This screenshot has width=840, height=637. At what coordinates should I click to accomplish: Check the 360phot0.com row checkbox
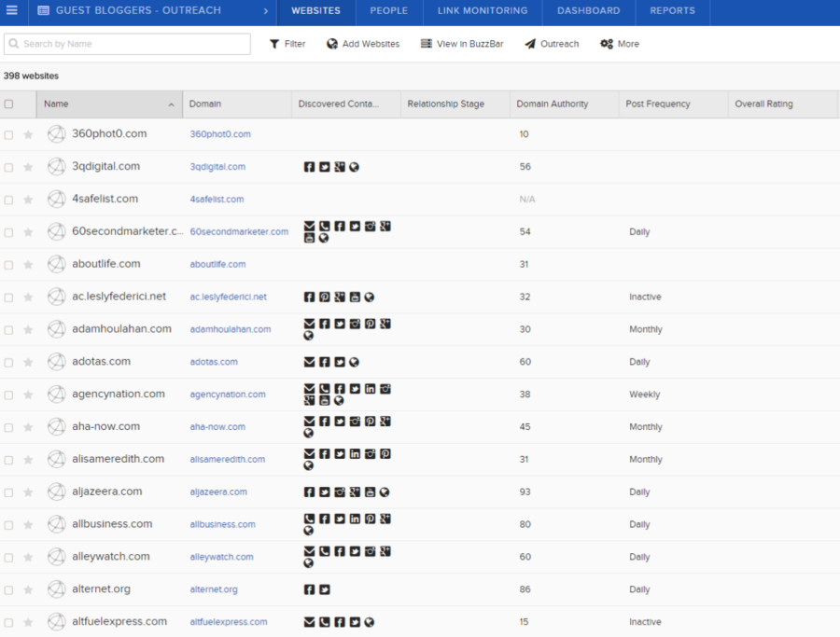[x=8, y=135]
